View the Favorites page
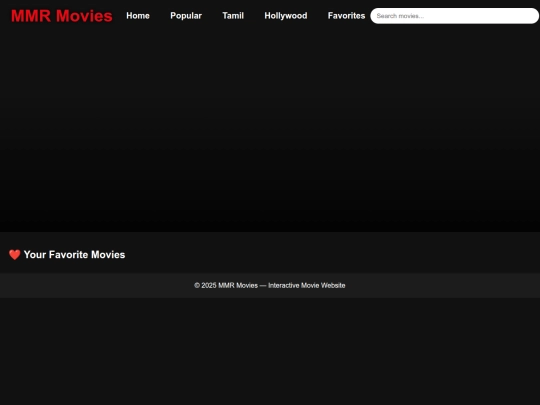Screen dimensions: 540x405 pyautogui.click(x=346, y=16)
